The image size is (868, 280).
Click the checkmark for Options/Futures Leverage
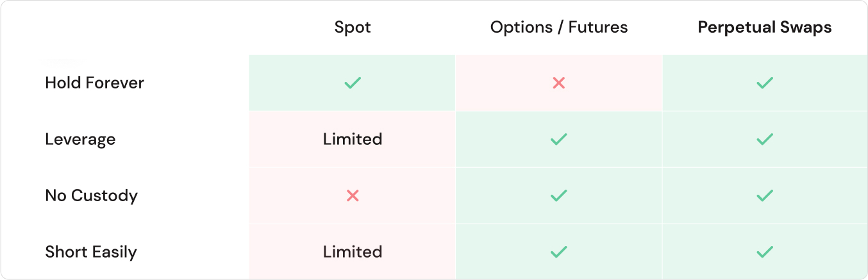point(558,139)
